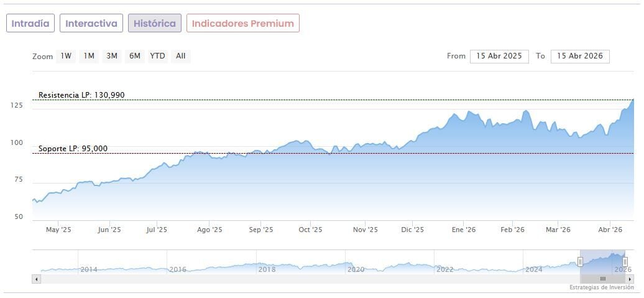Screen dimensions: 644x298
Task: Open Estrategias de Inversión credit link
Action: pyautogui.click(x=602, y=287)
